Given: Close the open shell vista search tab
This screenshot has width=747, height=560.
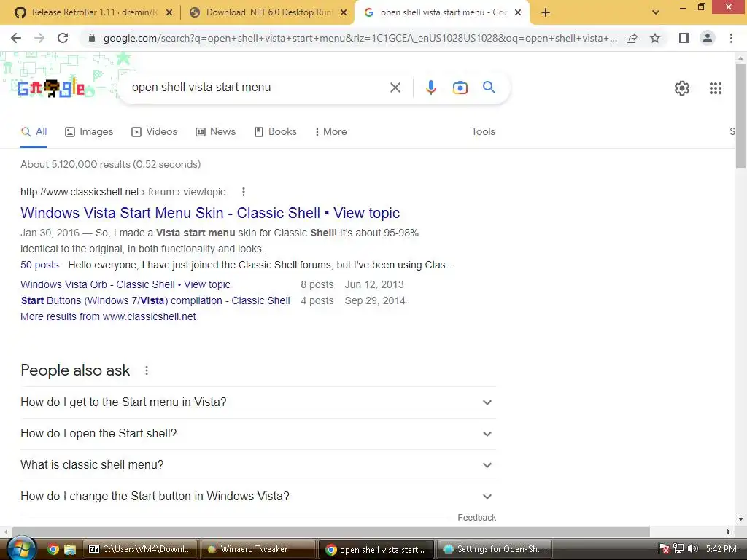Looking at the screenshot, I should pos(518,13).
